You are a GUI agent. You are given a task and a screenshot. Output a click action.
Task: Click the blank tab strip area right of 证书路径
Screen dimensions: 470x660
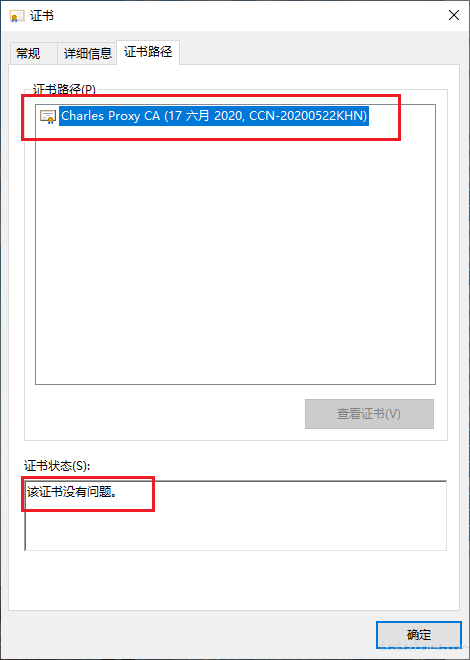[x=320, y=53]
